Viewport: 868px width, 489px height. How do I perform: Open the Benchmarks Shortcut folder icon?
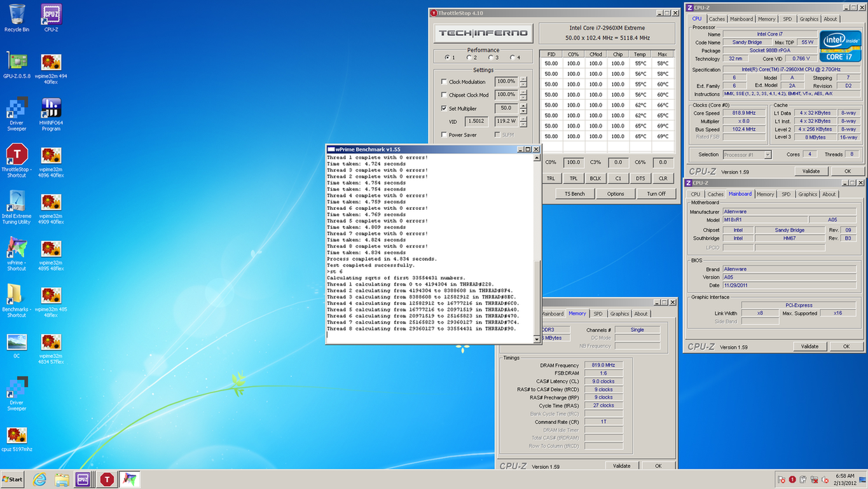(17, 301)
